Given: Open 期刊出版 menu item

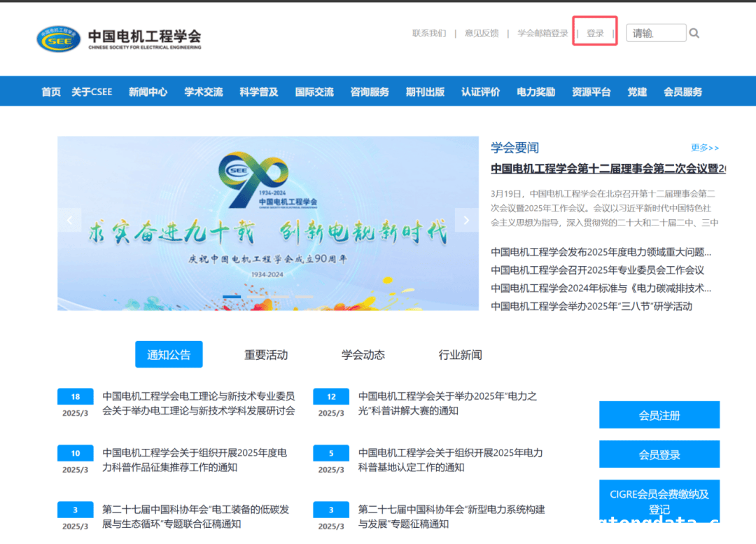Looking at the screenshot, I should tap(426, 92).
